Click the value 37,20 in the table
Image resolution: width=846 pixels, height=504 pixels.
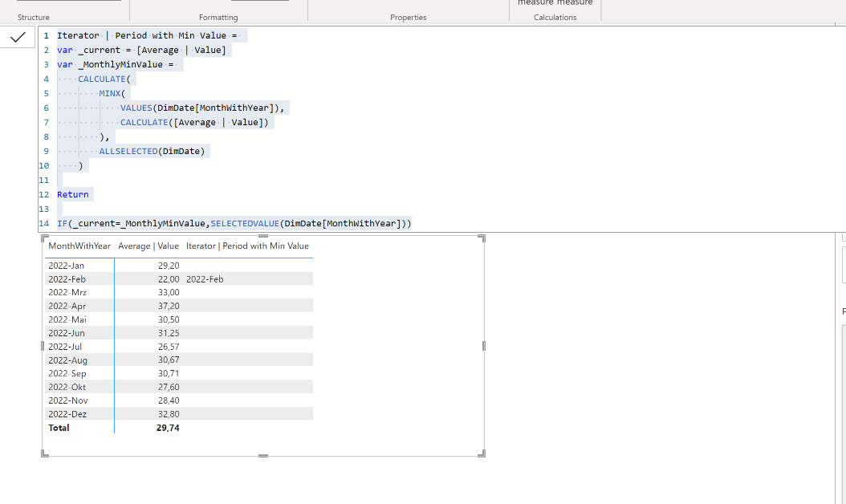pos(169,306)
